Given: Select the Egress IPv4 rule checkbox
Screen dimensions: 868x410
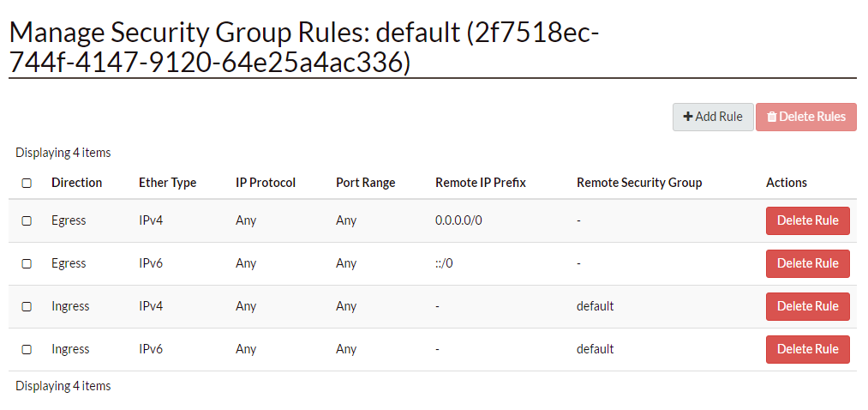Looking at the screenshot, I should 27,220.
